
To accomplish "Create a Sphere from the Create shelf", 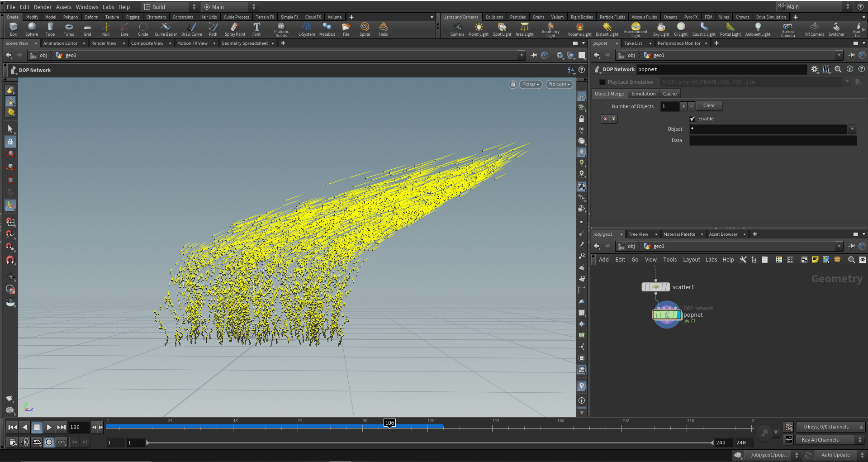I will pyautogui.click(x=32, y=29).
